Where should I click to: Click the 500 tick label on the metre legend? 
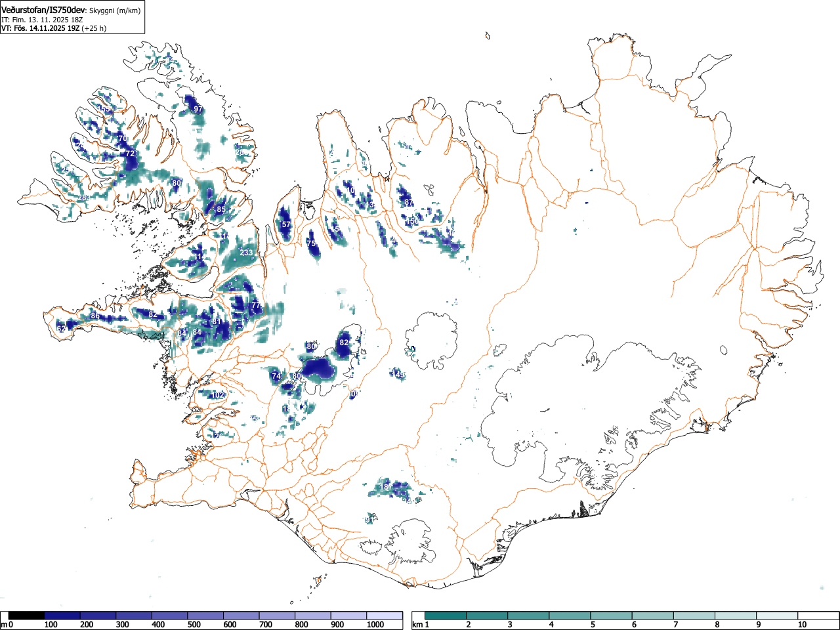[x=194, y=625]
